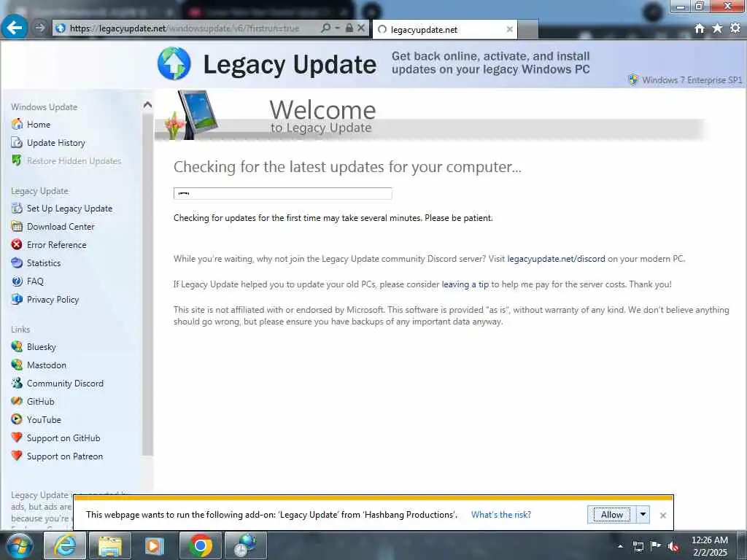
Task: Click the FAQ question mark icon
Action: (x=17, y=281)
